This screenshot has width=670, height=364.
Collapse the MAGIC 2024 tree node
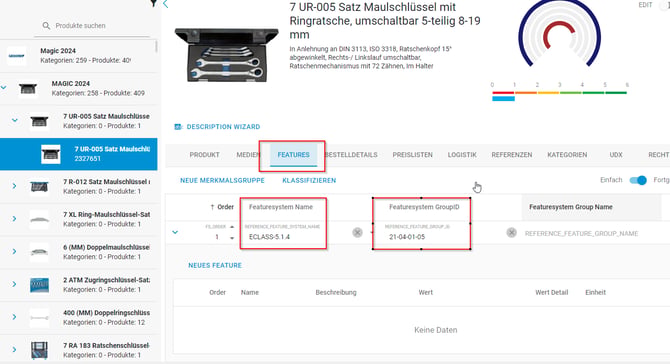coord(4,88)
